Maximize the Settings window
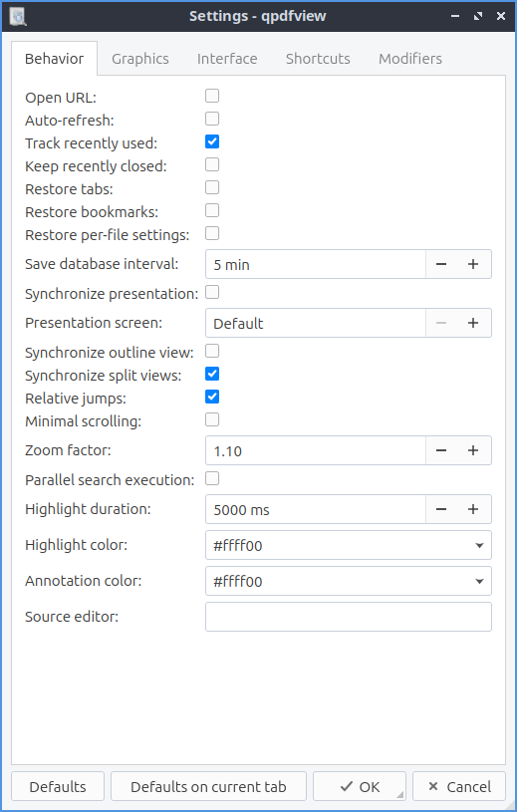The height and width of the screenshot is (812, 517). click(478, 16)
